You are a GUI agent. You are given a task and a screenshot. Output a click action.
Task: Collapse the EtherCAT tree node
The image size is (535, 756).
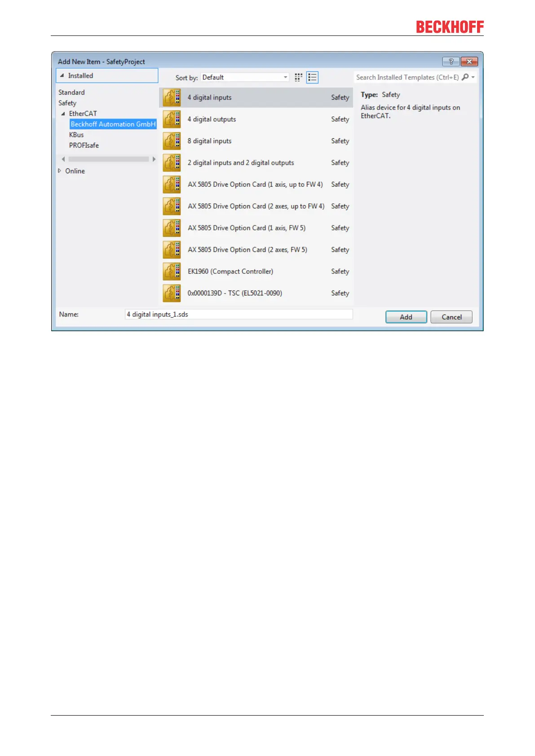[63, 114]
